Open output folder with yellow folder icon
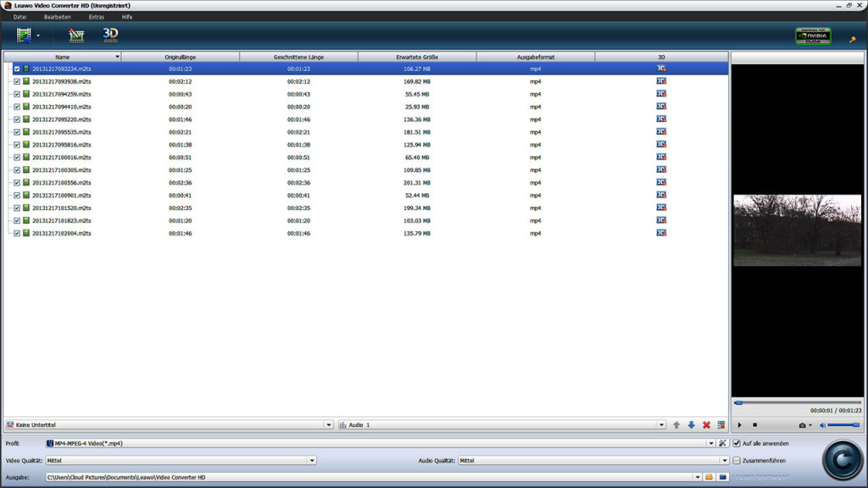The image size is (868, 488). coord(709,477)
